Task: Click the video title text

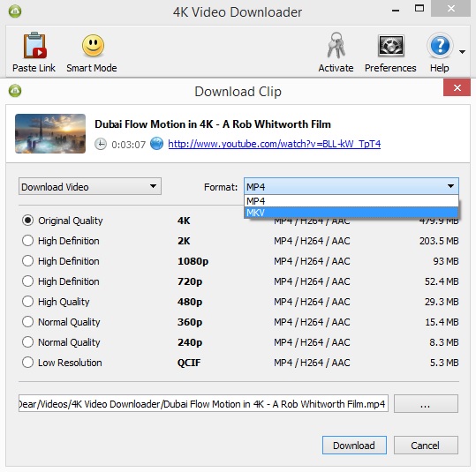Action: click(213, 124)
